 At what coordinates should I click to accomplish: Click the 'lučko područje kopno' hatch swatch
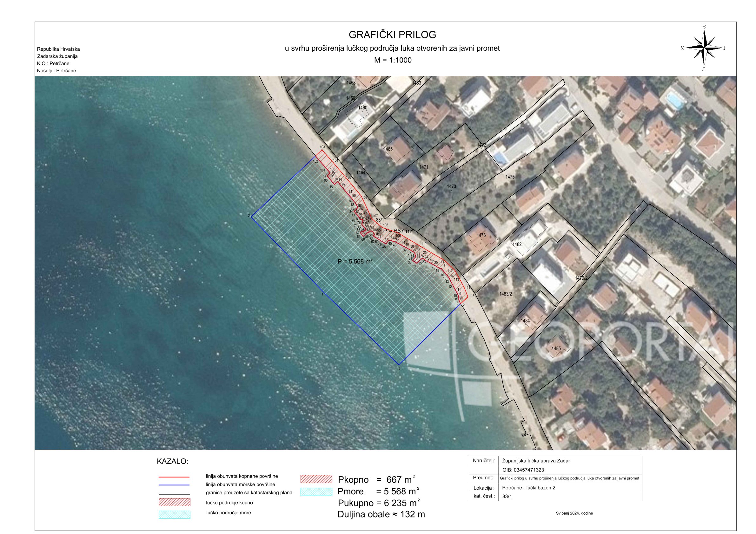174,502
